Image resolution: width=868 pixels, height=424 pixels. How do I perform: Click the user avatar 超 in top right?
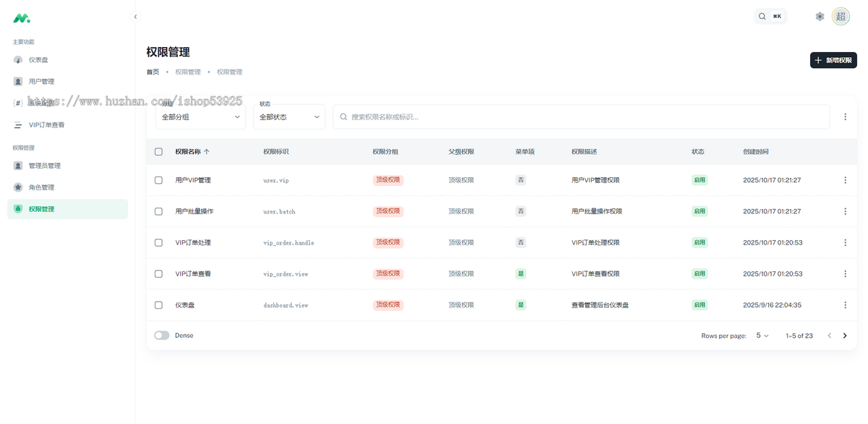click(x=841, y=17)
